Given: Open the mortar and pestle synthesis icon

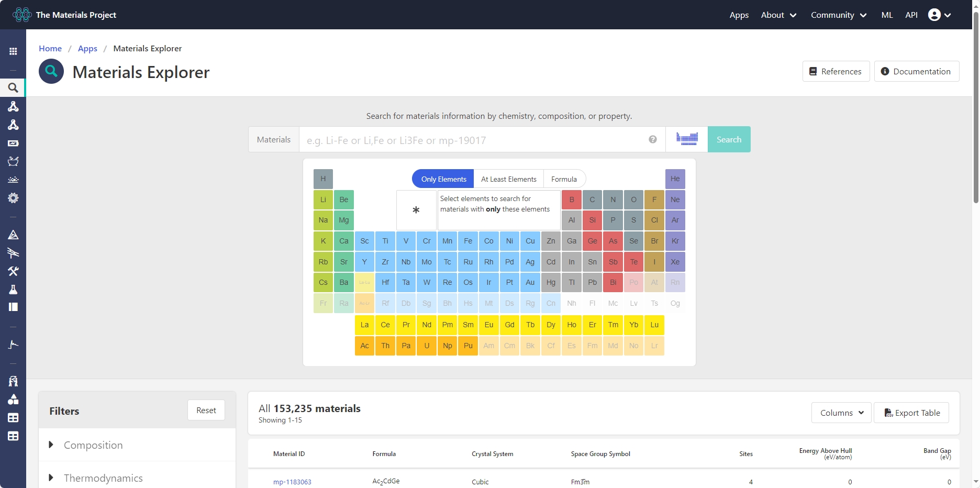Looking at the screenshot, I should tap(13, 161).
